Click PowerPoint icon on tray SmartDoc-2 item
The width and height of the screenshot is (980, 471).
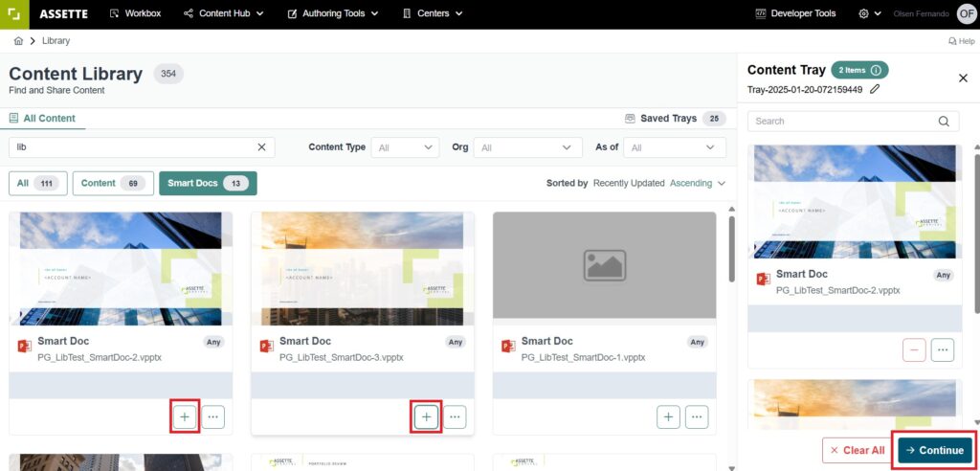pos(763,279)
